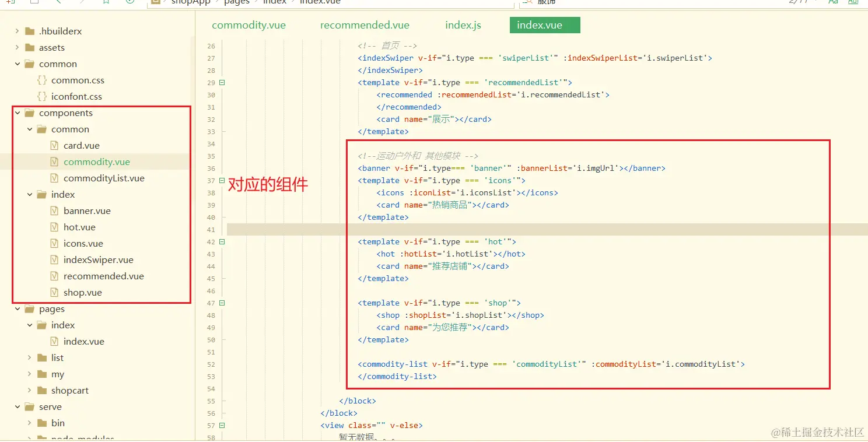Fold the icons template at line 37
Screen dimensions: 868x442
pyautogui.click(x=222, y=181)
